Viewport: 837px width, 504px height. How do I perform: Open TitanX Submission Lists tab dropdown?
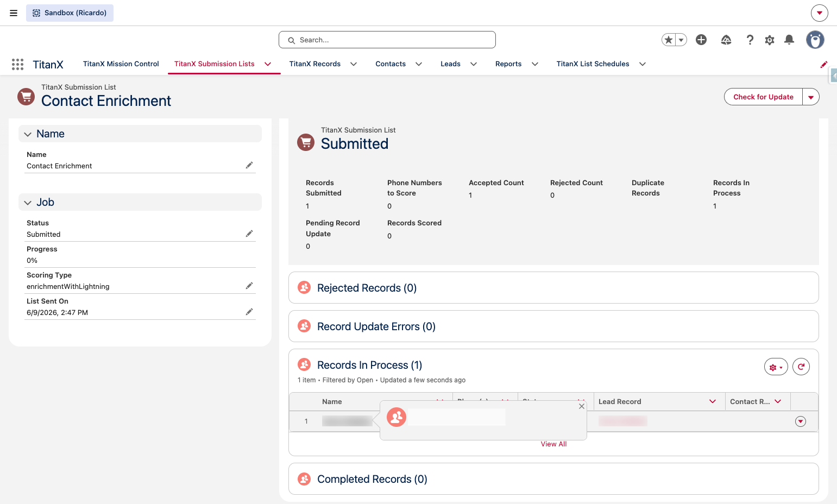[268, 64]
